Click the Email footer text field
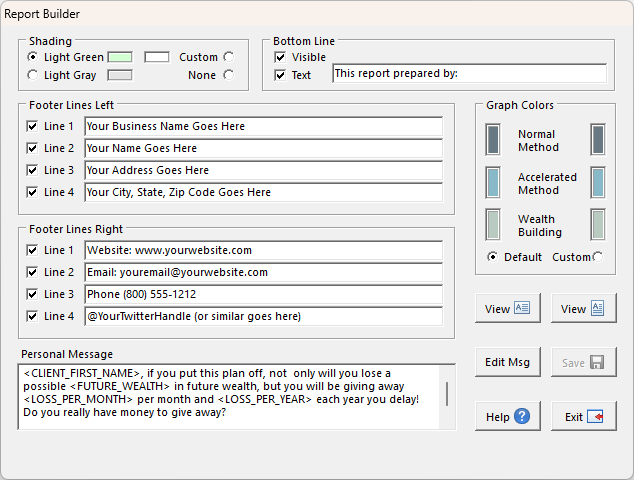 click(262, 272)
